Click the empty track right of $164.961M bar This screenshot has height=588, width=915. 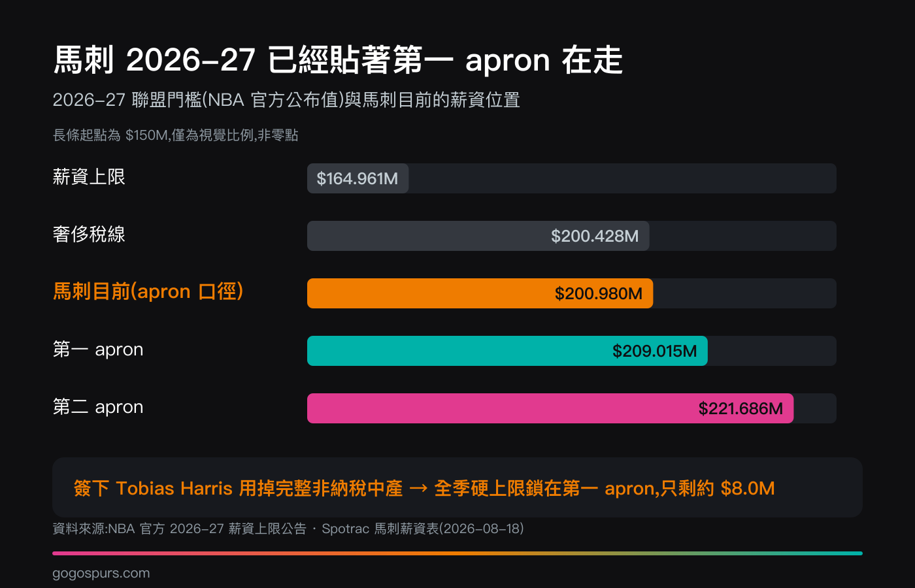(x=622, y=178)
